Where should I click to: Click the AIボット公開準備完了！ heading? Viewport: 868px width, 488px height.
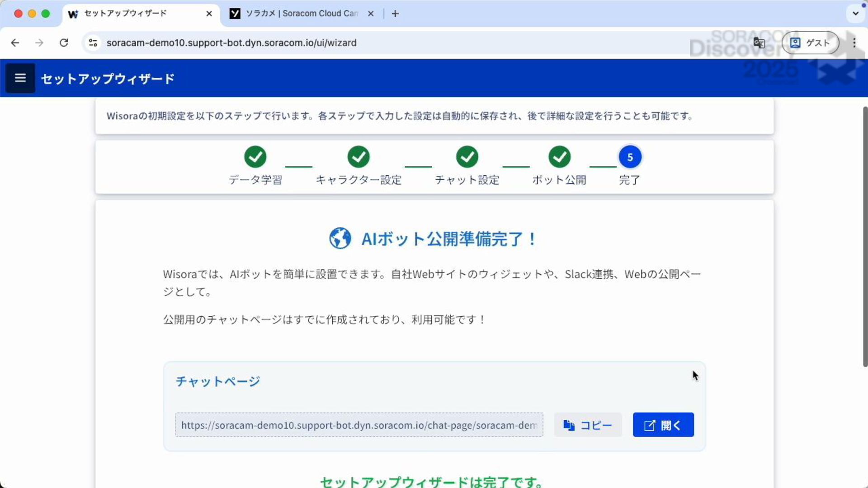coord(449,239)
